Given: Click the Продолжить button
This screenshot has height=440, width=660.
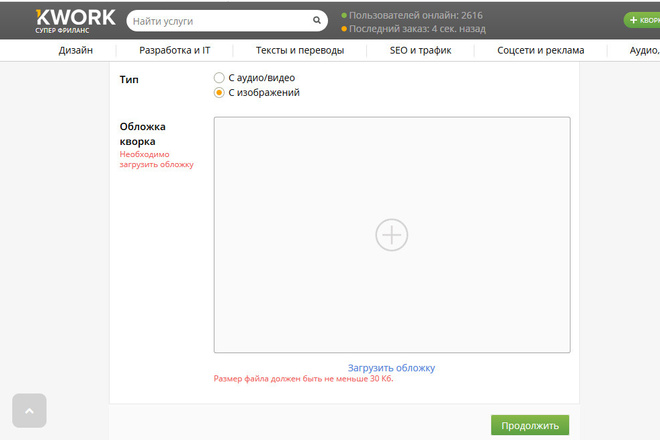Looking at the screenshot, I should [x=530, y=425].
